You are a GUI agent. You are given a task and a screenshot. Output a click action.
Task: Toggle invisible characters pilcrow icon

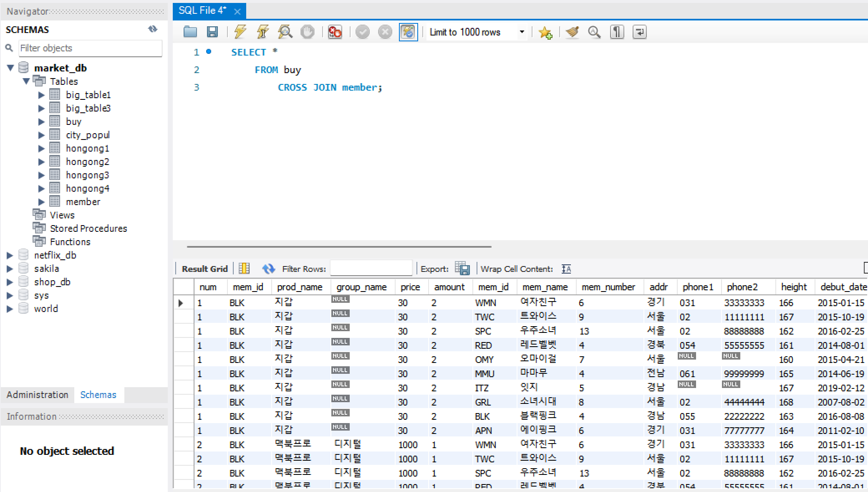(617, 32)
